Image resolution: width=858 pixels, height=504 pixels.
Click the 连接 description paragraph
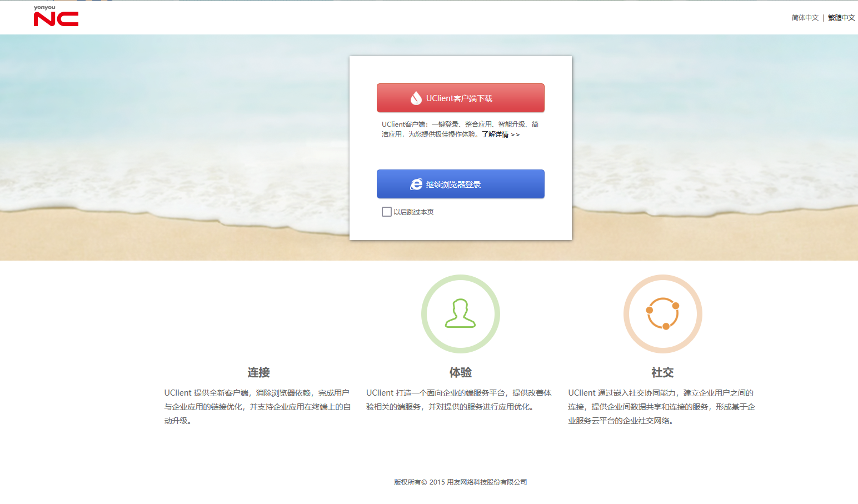(257, 407)
